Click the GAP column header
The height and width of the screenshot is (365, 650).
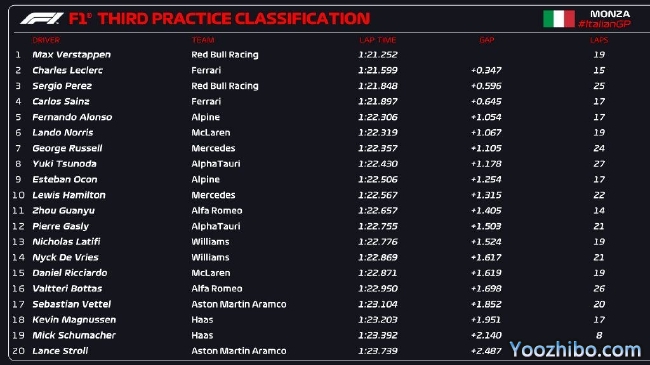click(x=487, y=40)
